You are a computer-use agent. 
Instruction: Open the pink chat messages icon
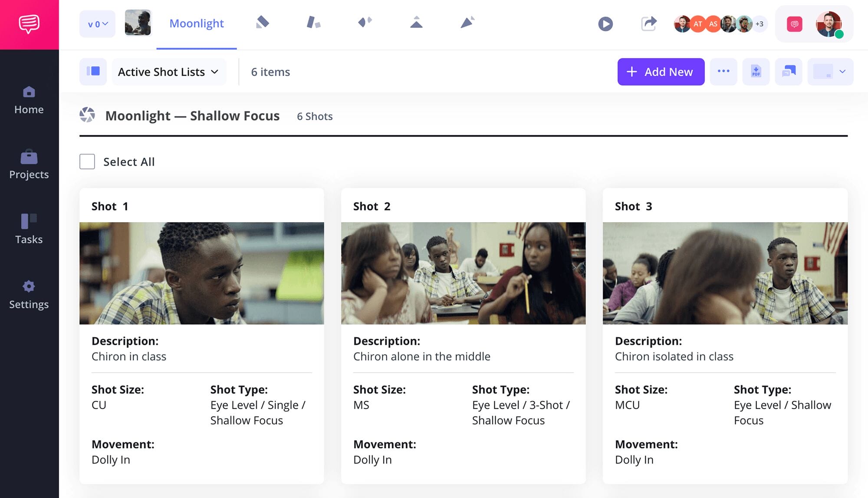click(x=794, y=24)
